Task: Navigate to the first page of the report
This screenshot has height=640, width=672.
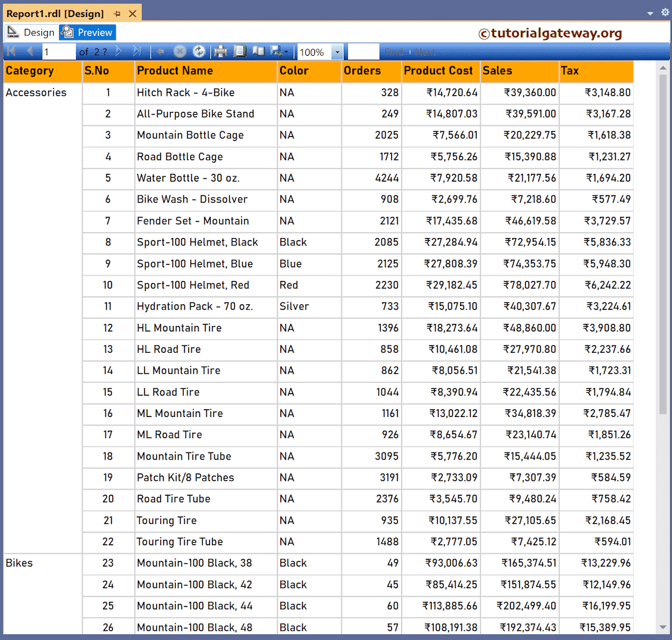Action: click(10, 51)
